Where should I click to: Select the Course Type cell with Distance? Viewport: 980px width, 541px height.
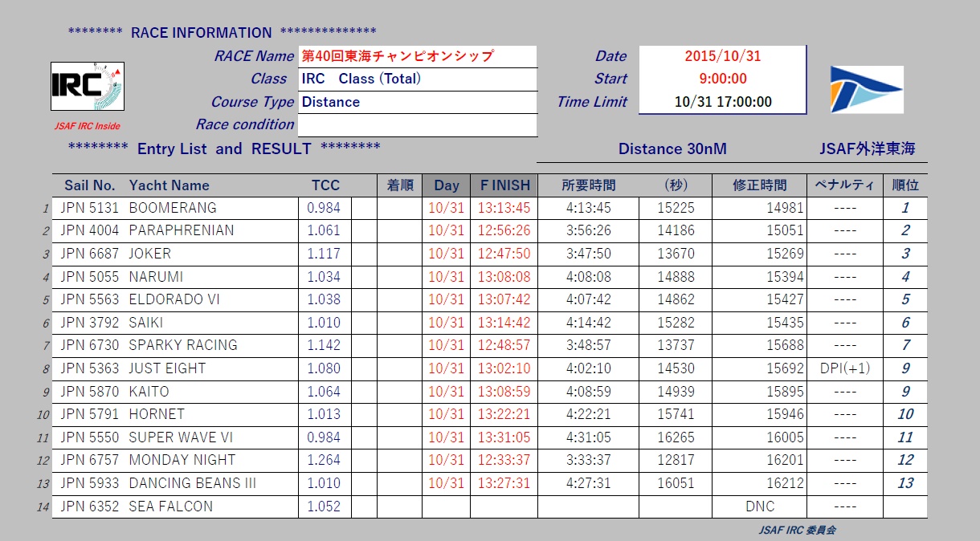(x=417, y=102)
